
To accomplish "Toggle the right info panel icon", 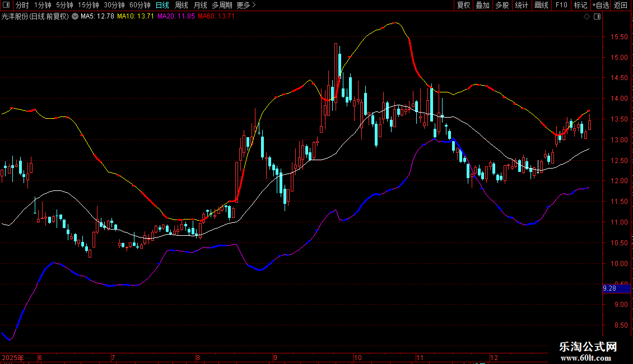I will [597, 17].
